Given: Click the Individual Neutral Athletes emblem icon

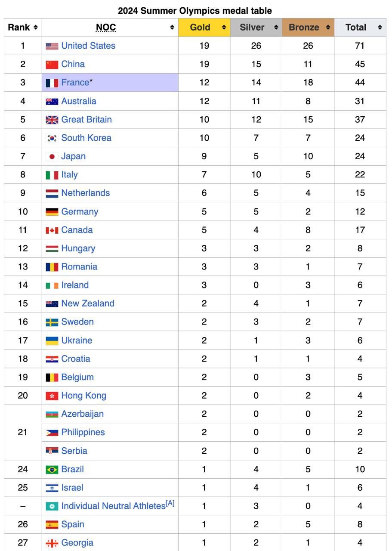Looking at the screenshot, I should pos(52,507).
